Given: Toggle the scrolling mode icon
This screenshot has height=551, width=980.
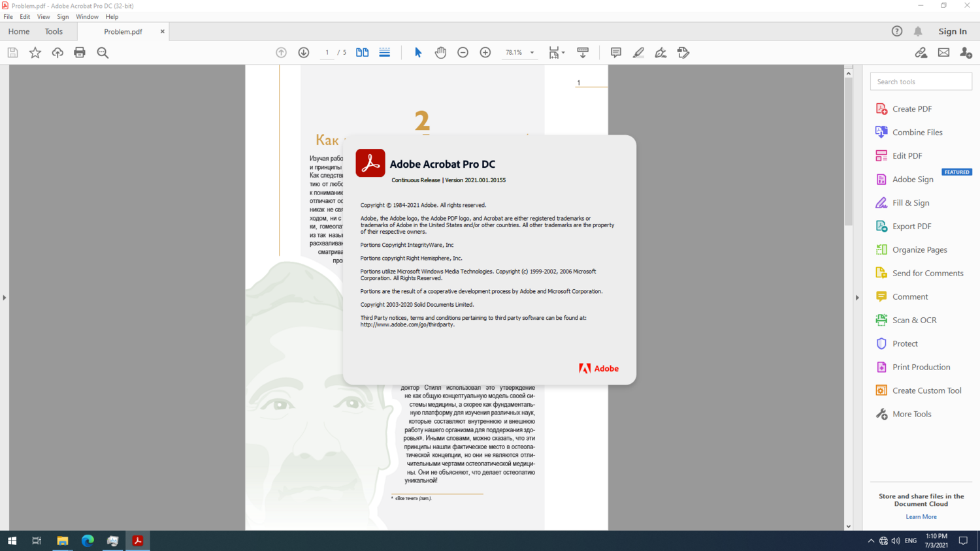Looking at the screenshot, I should coord(385,52).
